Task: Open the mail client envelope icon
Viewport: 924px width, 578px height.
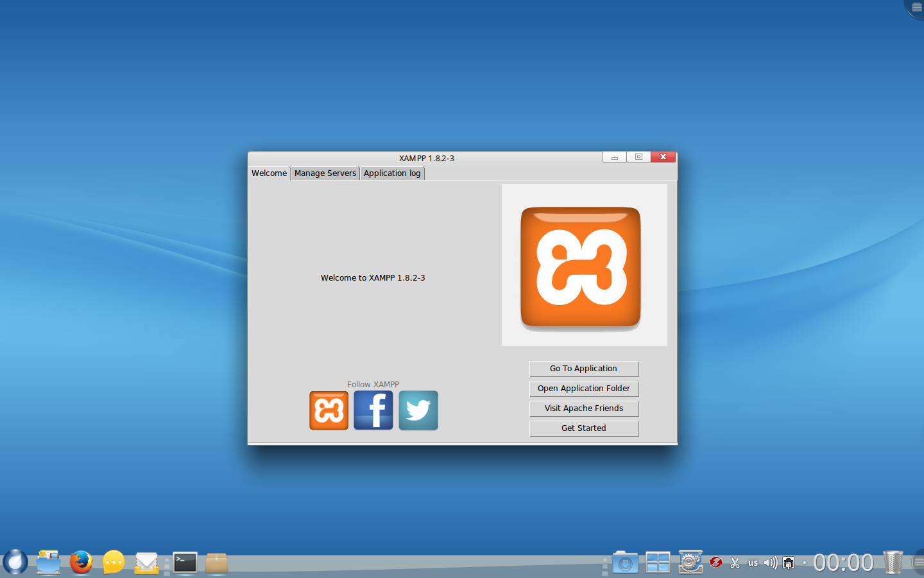Action: [147, 563]
